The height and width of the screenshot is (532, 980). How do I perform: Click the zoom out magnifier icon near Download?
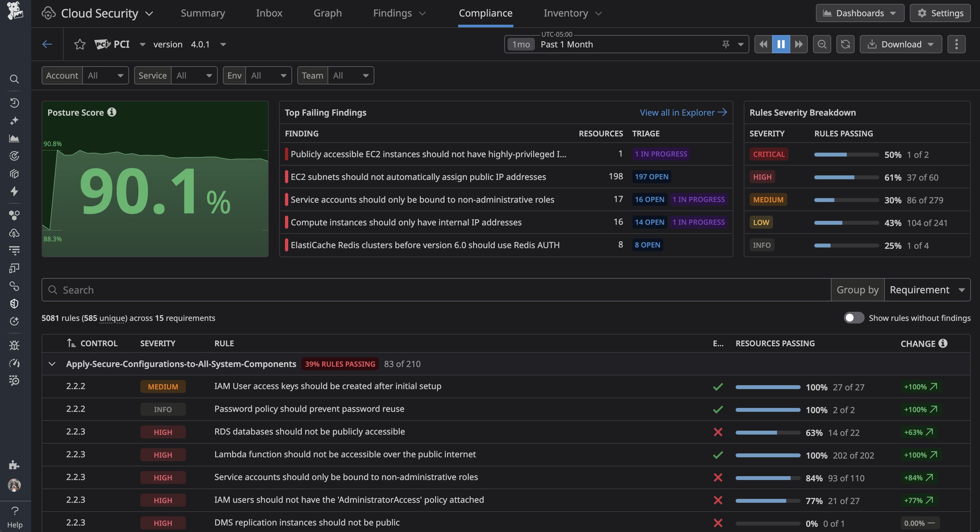[822, 44]
